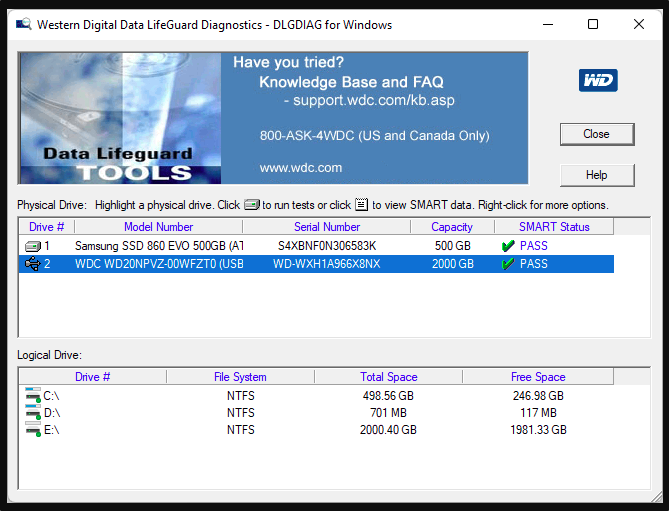Image resolution: width=669 pixels, height=511 pixels.
Task: Click serial number S4XBNF0N306583K
Action: pos(327,246)
